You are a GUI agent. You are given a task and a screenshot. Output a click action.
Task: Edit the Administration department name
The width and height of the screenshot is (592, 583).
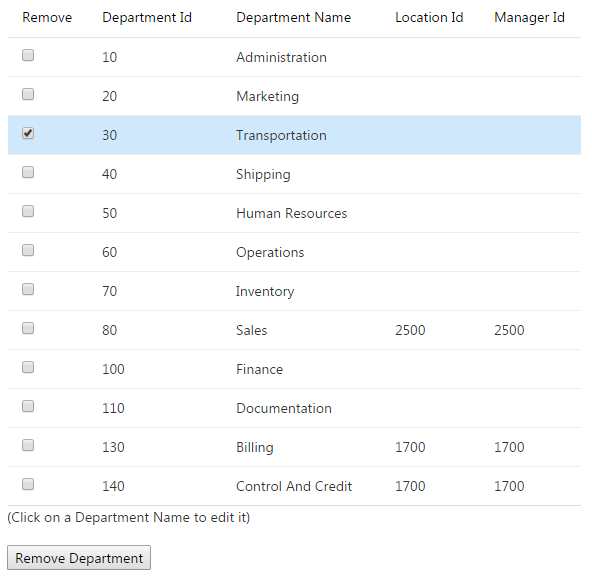(x=281, y=57)
